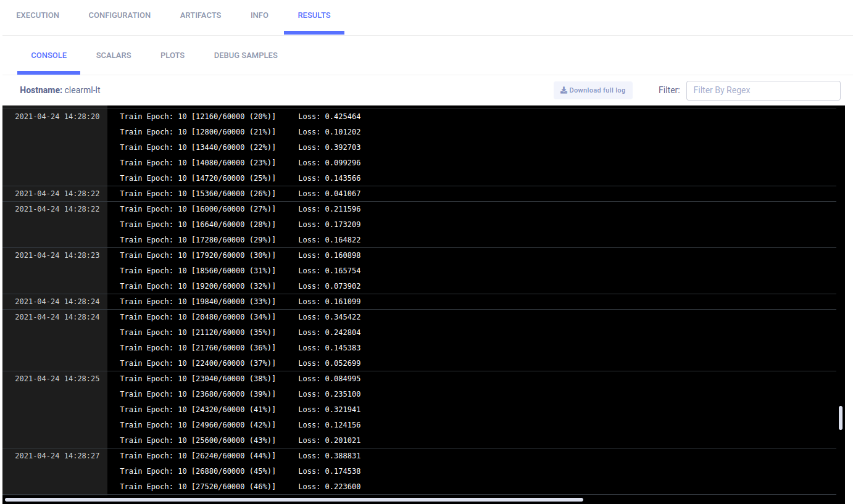Select the Results tab
853x504 pixels.
coord(314,15)
